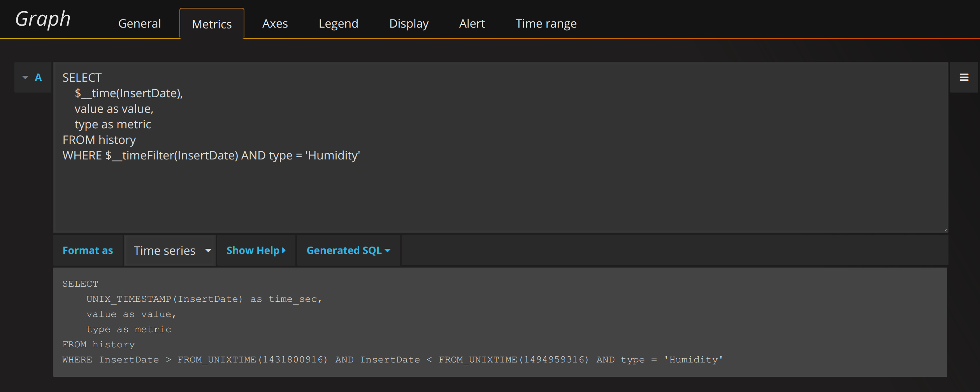The image size is (980, 392).
Task: Collapse the Generated SQL section
Action: pos(348,251)
